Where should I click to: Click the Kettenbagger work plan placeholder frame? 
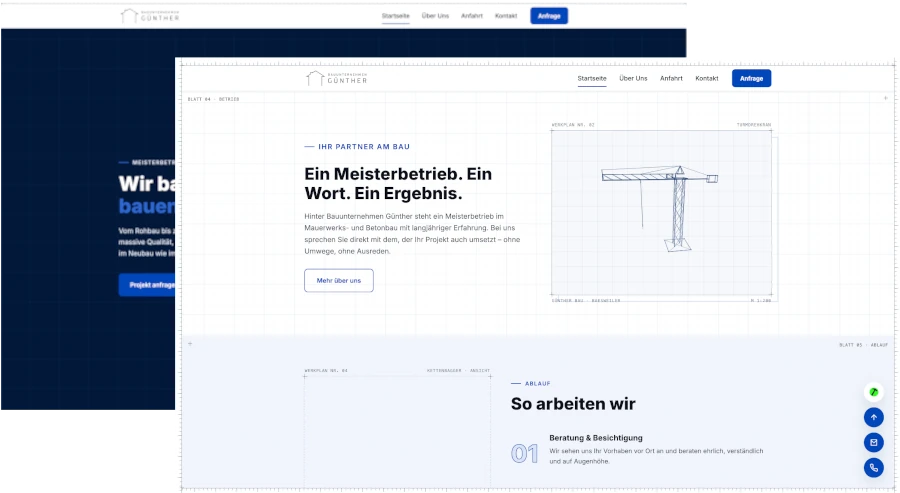point(397,432)
